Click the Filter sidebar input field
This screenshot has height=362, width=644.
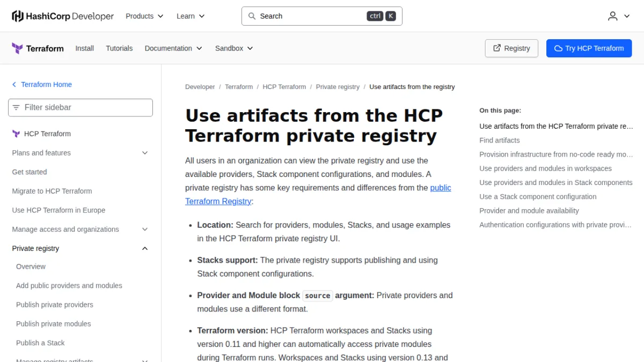(x=80, y=107)
